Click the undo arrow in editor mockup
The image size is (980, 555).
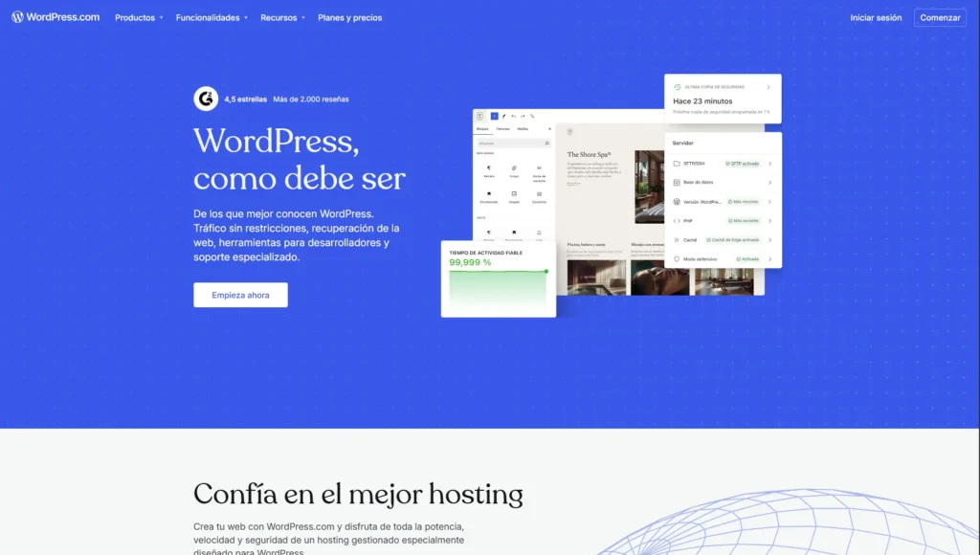[514, 116]
